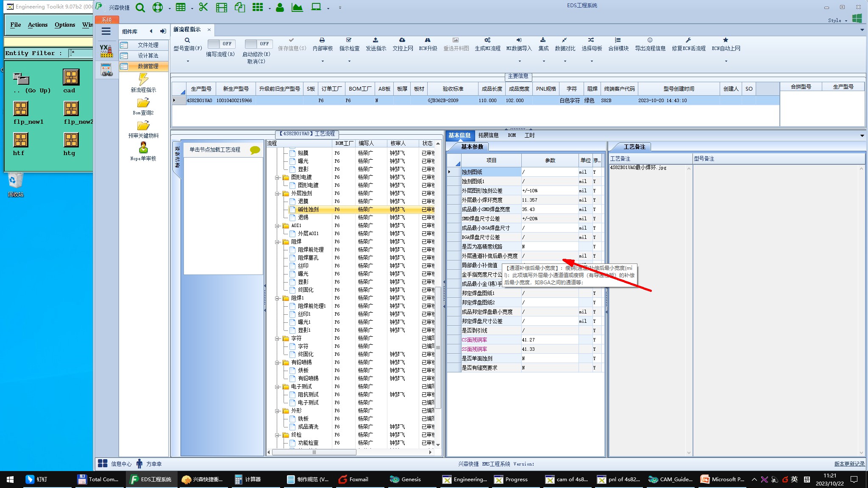The width and height of the screenshot is (868, 488).
Task: Click the 发送指示 upload icon
Action: coord(376,40)
